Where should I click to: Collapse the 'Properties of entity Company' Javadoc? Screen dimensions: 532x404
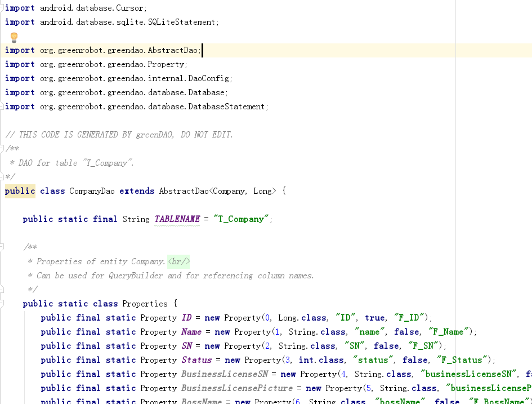(x=2, y=247)
